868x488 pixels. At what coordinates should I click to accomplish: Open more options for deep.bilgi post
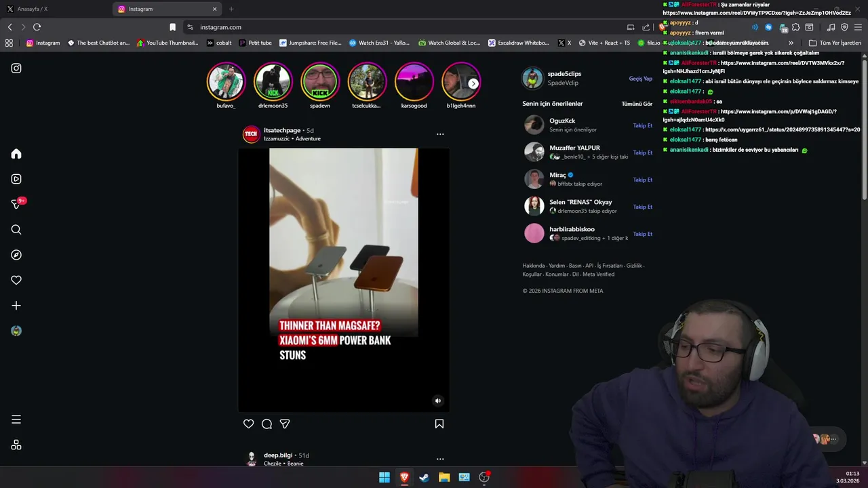click(440, 459)
